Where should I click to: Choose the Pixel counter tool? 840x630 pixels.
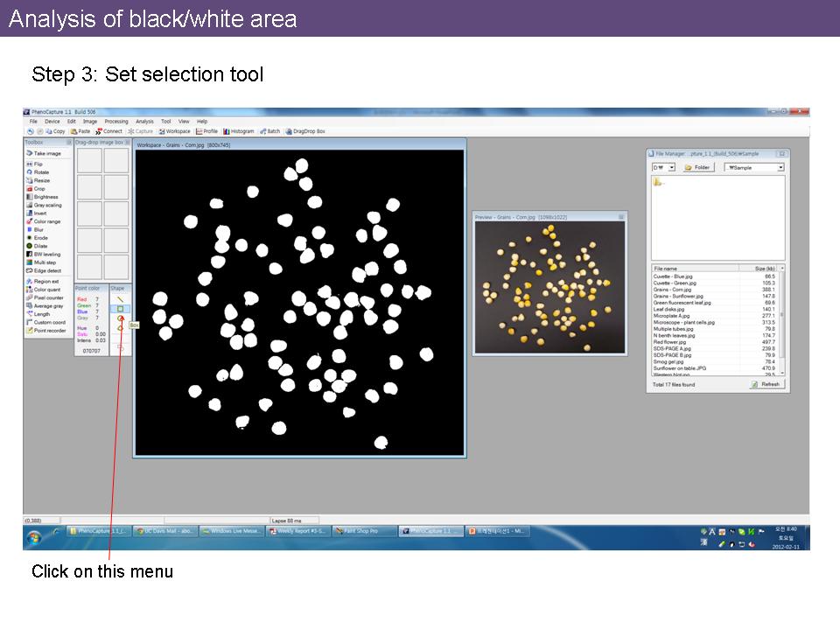pos(48,297)
